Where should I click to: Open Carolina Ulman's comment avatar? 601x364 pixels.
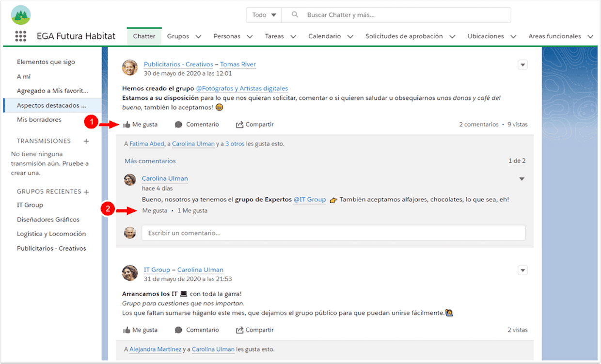(130, 180)
